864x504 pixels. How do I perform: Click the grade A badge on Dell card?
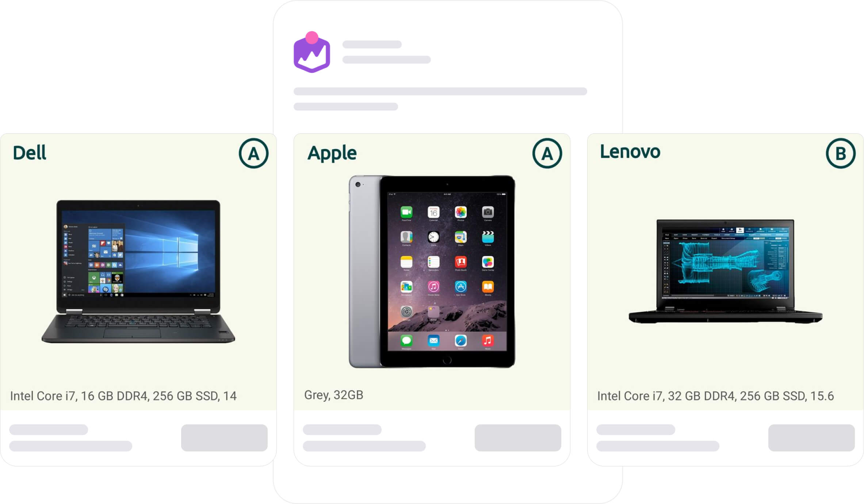tap(254, 153)
